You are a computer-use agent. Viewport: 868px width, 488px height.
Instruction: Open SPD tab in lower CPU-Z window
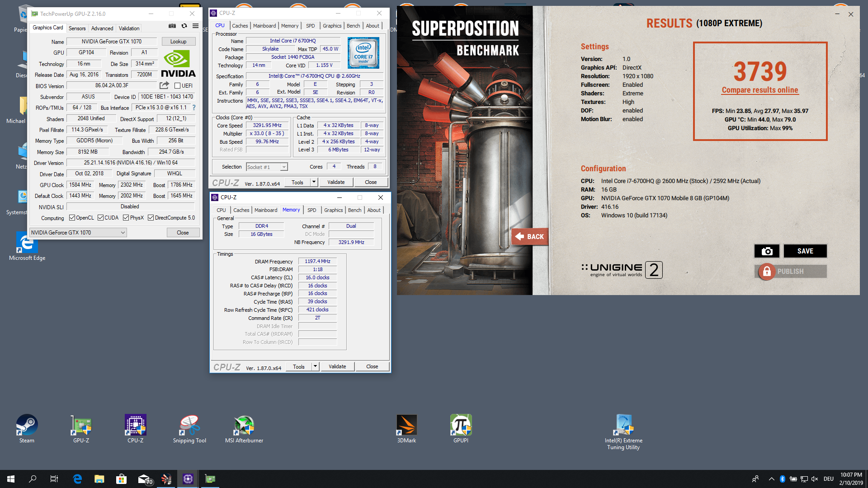[312, 210]
